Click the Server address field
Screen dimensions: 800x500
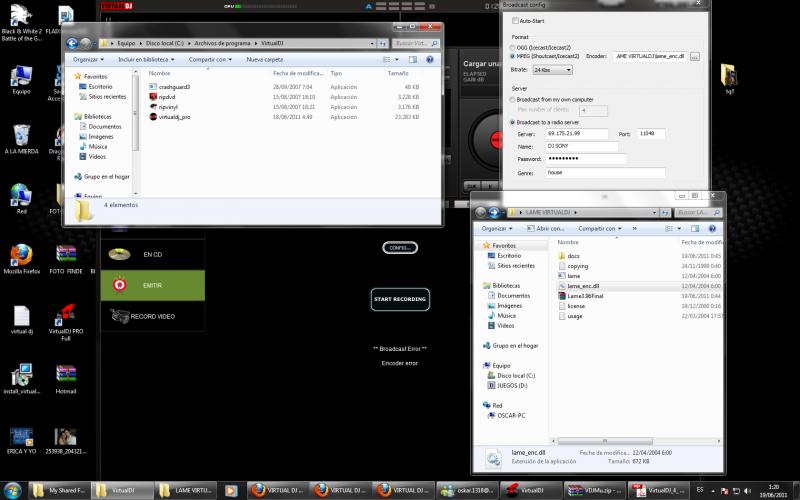(x=577, y=134)
